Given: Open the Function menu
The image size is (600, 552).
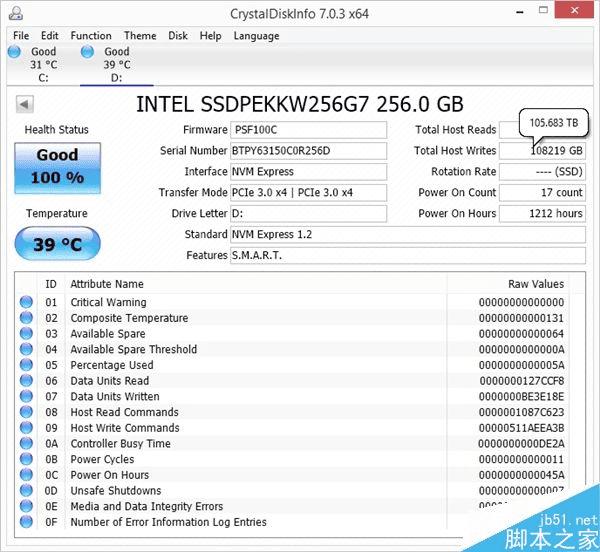Looking at the screenshot, I should [x=91, y=36].
